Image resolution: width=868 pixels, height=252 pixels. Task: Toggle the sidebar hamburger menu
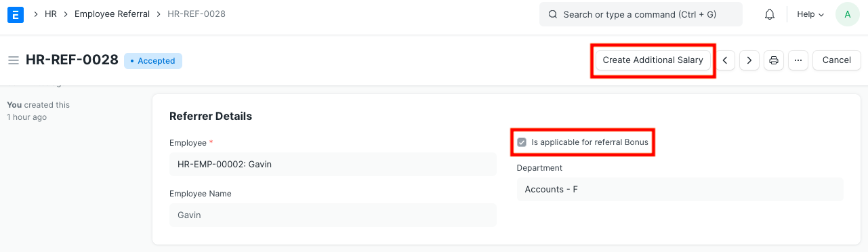tap(13, 60)
